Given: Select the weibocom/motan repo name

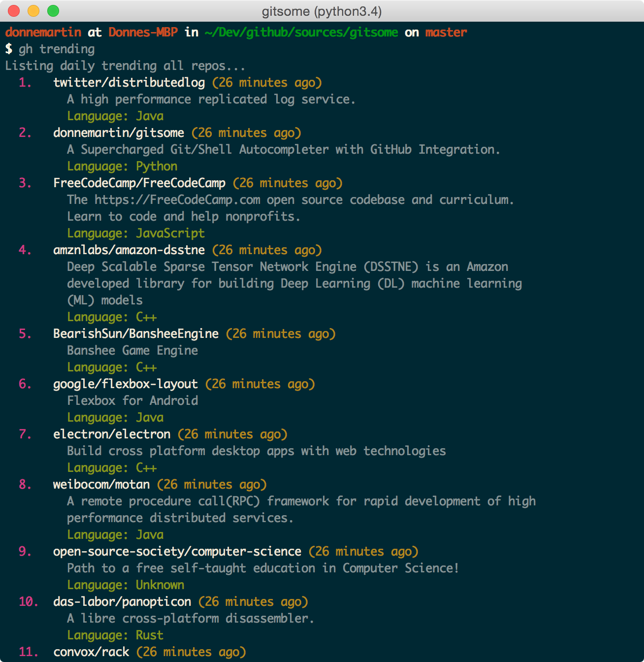Looking at the screenshot, I should tap(101, 485).
